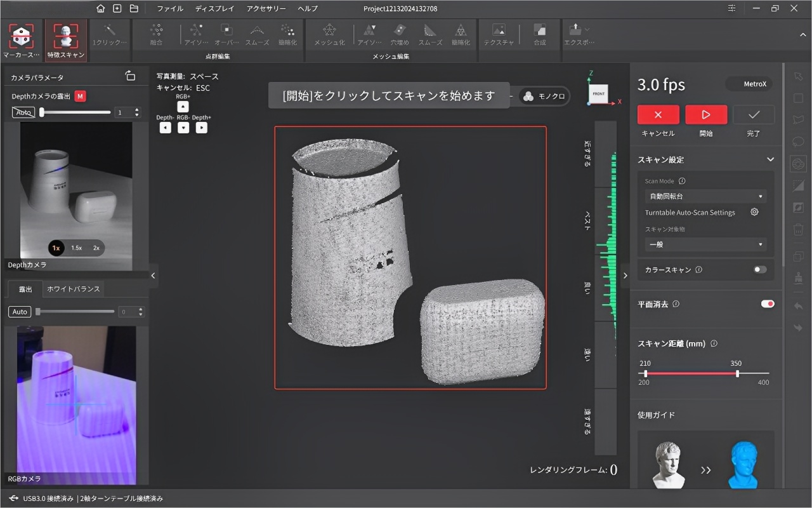Click the red cancel X button
This screenshot has height=508, width=812.
[x=658, y=115]
